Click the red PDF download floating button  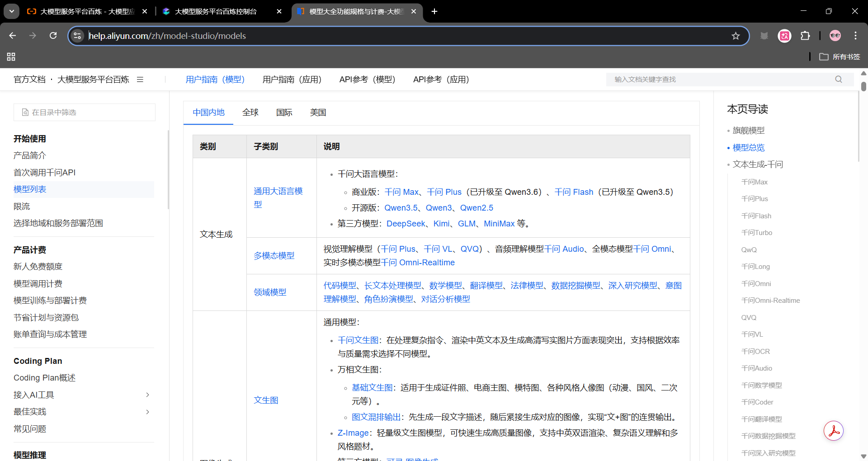[833, 431]
